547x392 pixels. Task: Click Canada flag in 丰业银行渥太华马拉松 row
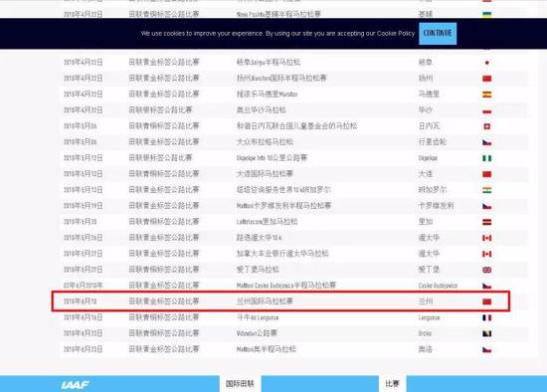[x=486, y=254]
